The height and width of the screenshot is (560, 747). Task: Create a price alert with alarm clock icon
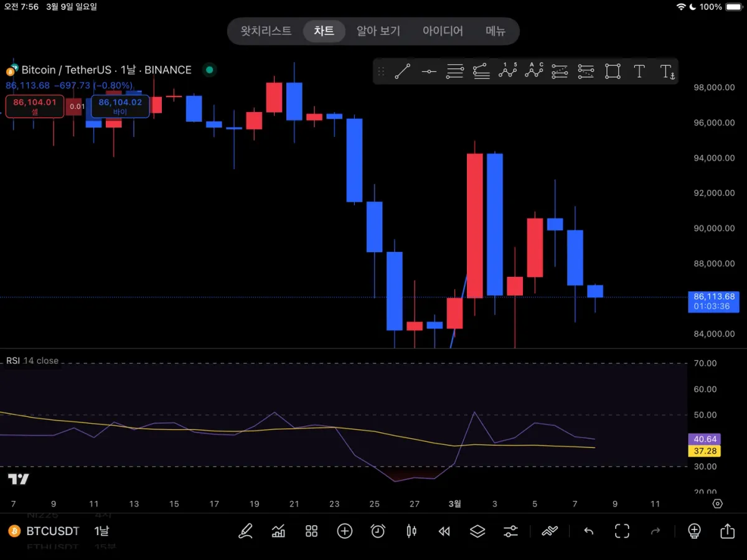pyautogui.click(x=378, y=531)
